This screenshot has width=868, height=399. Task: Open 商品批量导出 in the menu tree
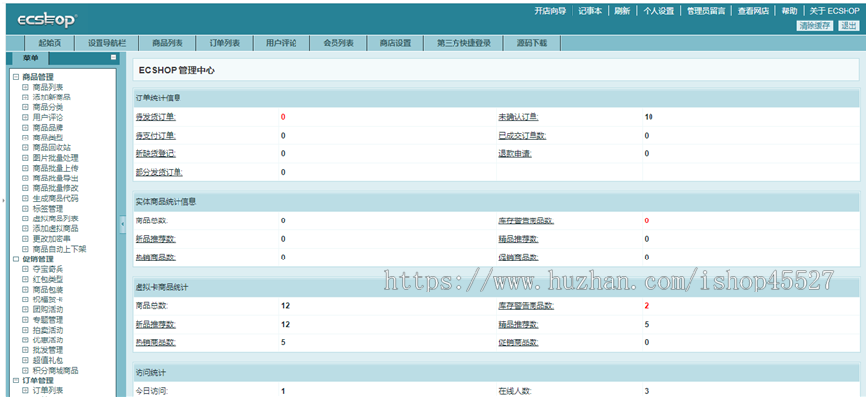[x=56, y=179]
